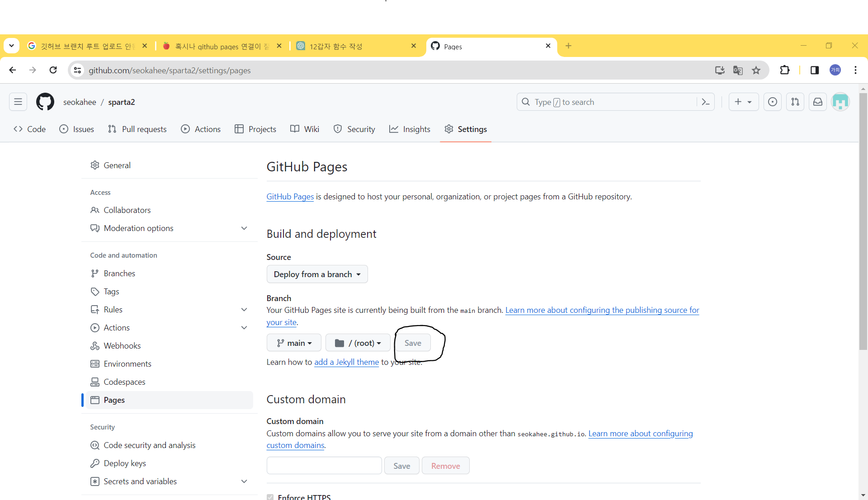The image size is (868, 500).
Task: Open the add a Jekyll theme link
Action: (x=346, y=362)
